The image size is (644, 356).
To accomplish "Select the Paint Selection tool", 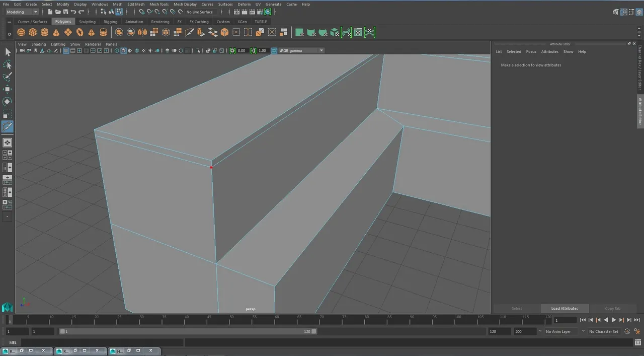I will point(8,77).
